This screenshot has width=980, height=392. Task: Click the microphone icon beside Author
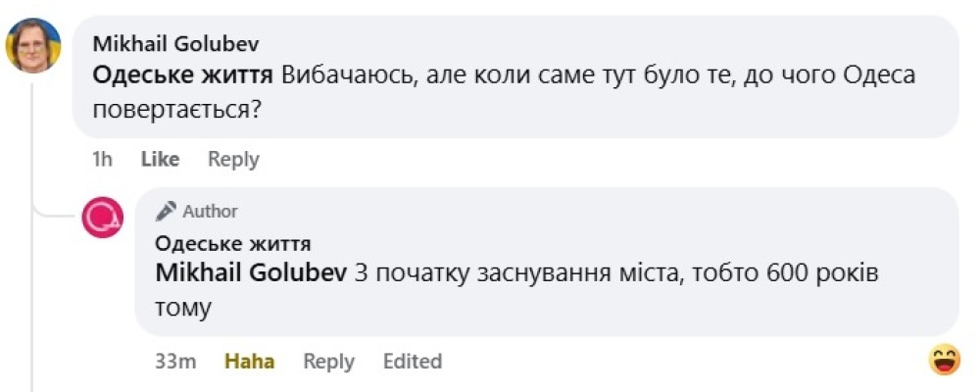[x=167, y=211]
